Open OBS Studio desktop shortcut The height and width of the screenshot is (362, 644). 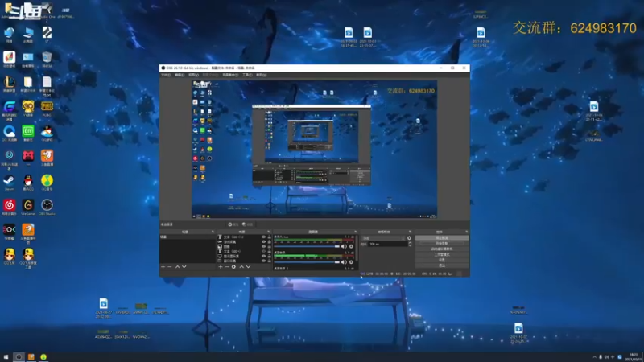point(47,207)
